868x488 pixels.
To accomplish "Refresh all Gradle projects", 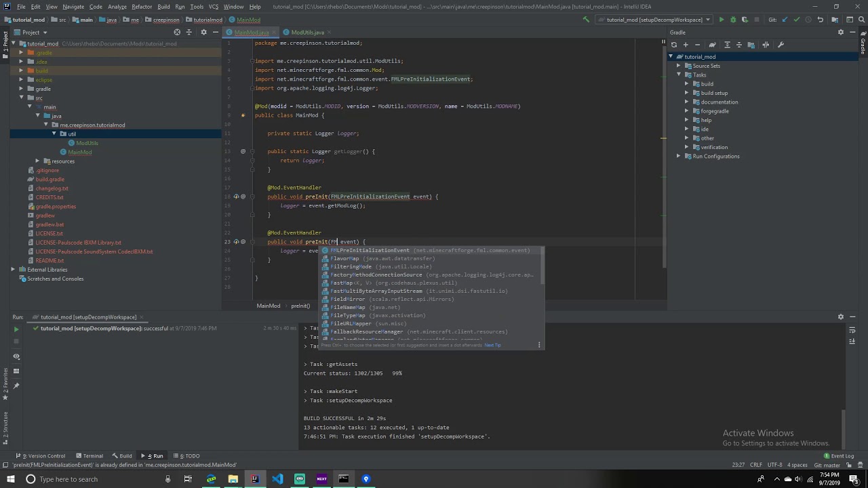I will (673, 45).
